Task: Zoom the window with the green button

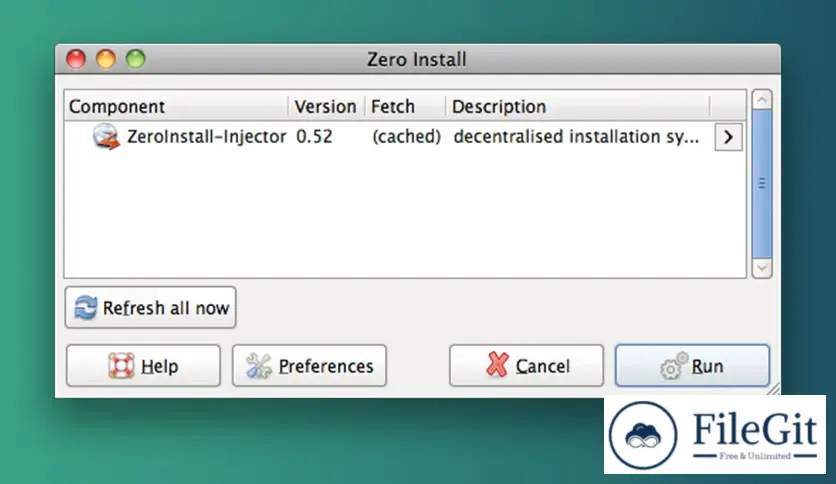Action: [x=135, y=59]
